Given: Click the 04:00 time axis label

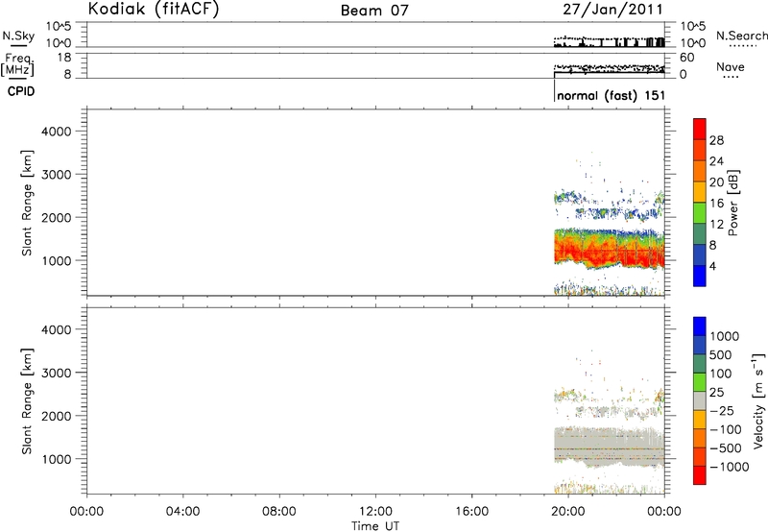Looking at the screenshot, I should click(x=182, y=512).
